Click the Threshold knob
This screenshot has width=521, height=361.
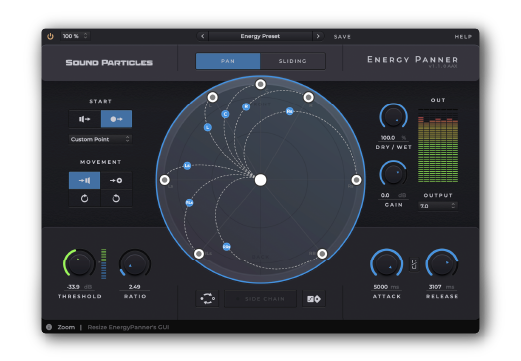[79, 264]
